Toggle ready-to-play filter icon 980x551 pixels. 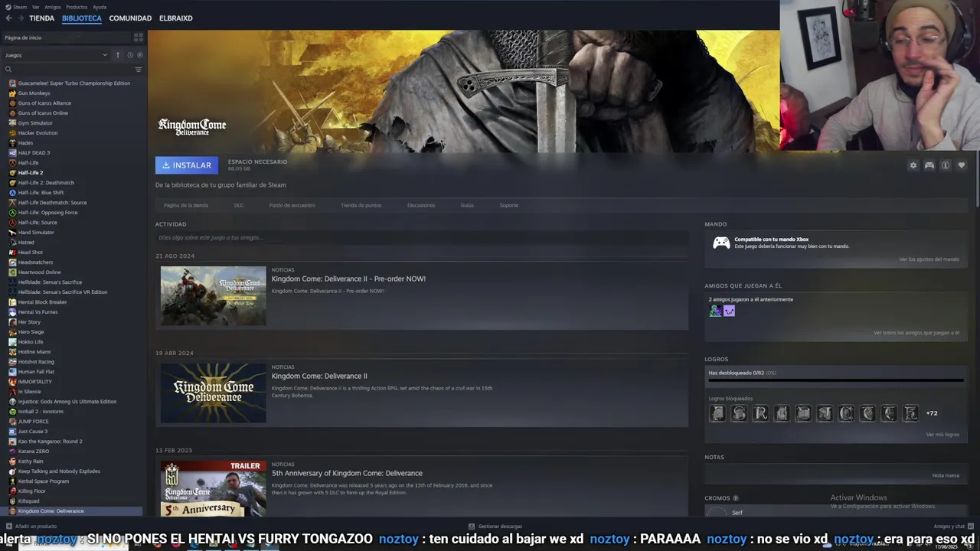coord(139,55)
